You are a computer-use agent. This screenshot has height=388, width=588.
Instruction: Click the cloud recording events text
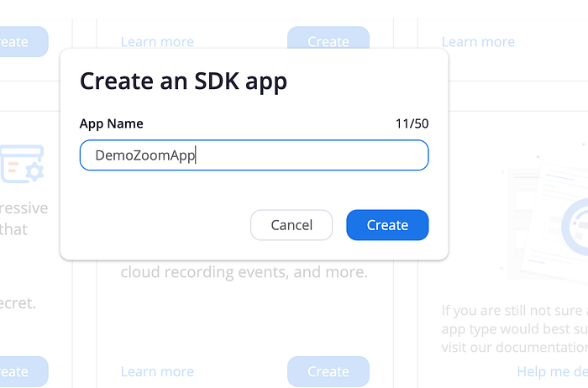(x=244, y=272)
